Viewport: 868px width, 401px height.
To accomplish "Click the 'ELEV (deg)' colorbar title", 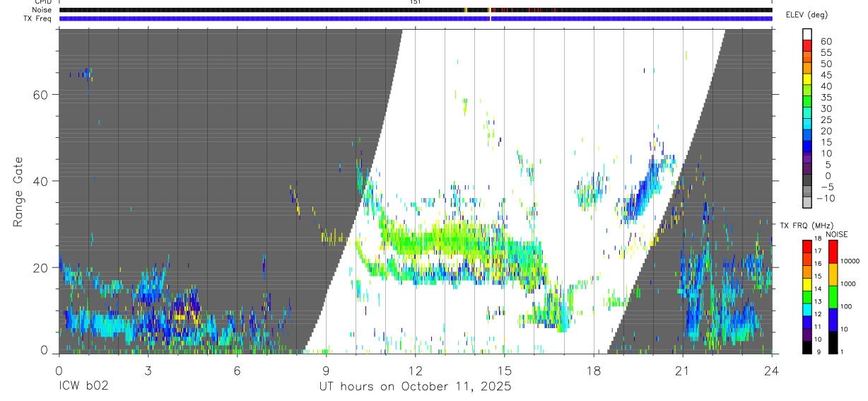I will (807, 15).
